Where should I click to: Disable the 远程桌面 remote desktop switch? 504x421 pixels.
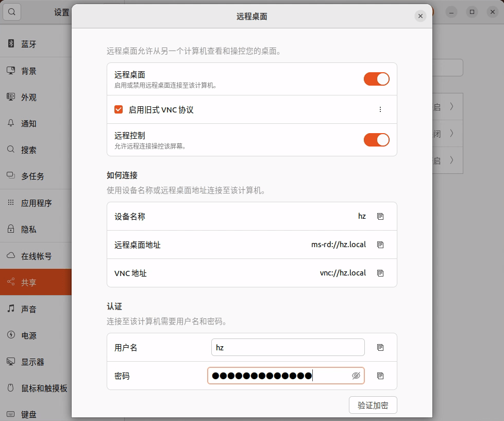[377, 79]
